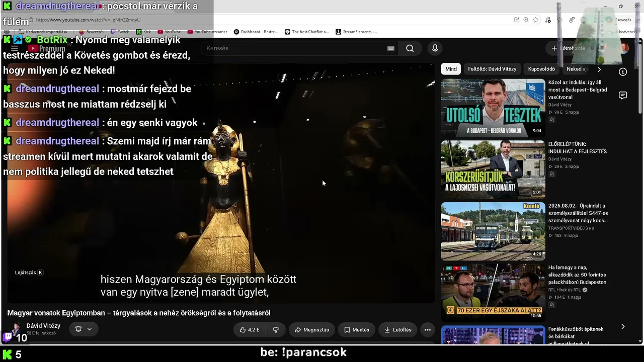Open the KORSZERŰSÍTJÜK Lajosmizsei video thumbnail
Screen dimensions: 644x362
click(x=493, y=169)
